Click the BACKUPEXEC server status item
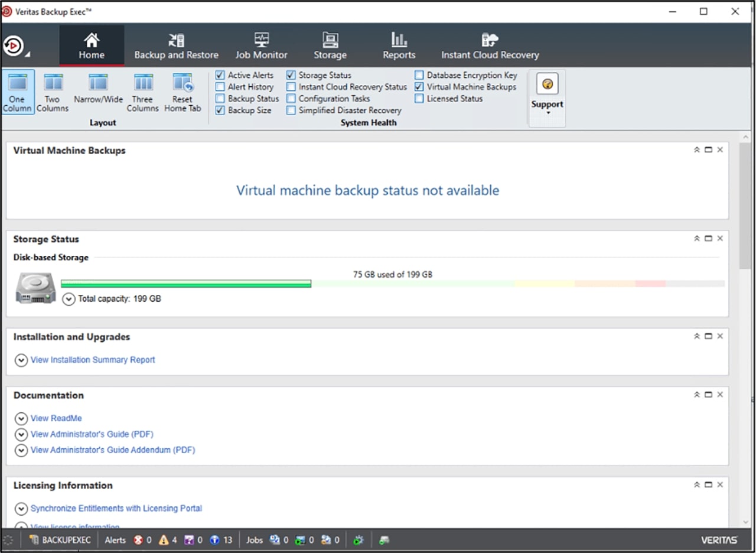756x553 pixels. [60, 540]
